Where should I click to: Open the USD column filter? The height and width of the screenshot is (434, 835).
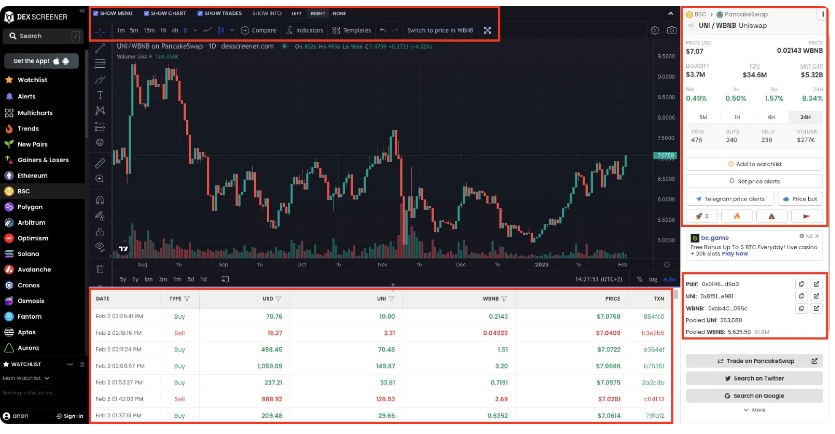click(279, 299)
